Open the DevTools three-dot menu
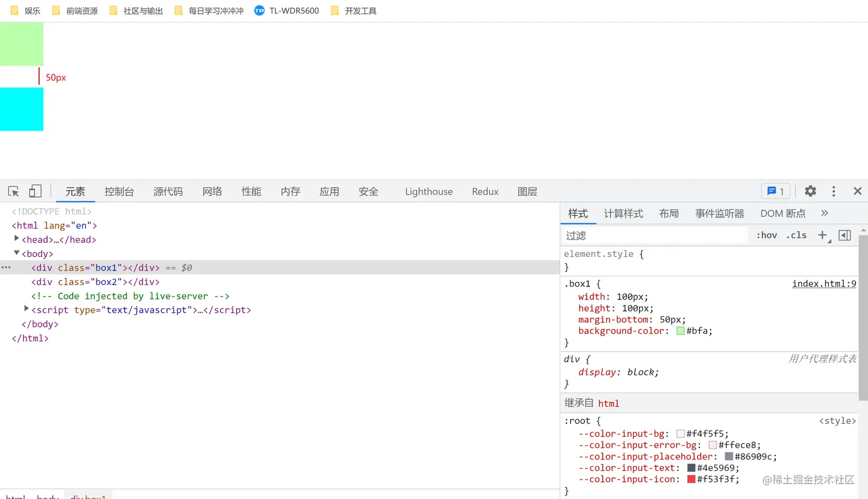The image size is (868, 499). [x=834, y=191]
